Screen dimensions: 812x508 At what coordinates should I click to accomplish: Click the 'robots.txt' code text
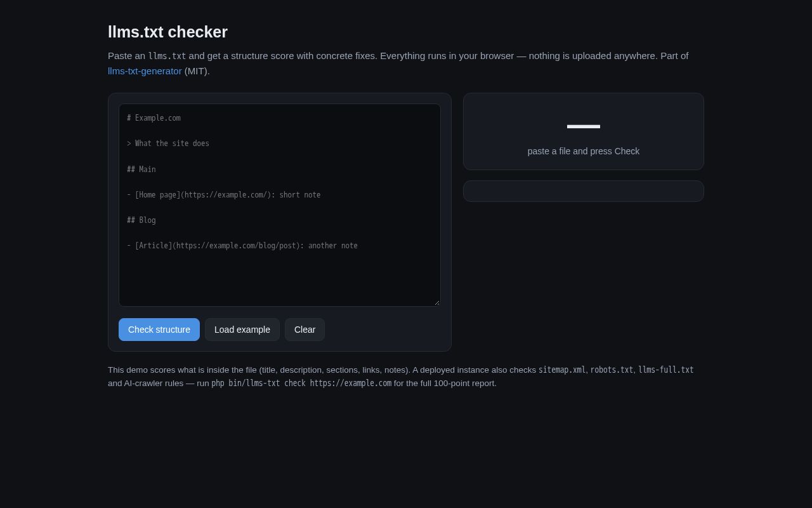tap(612, 370)
